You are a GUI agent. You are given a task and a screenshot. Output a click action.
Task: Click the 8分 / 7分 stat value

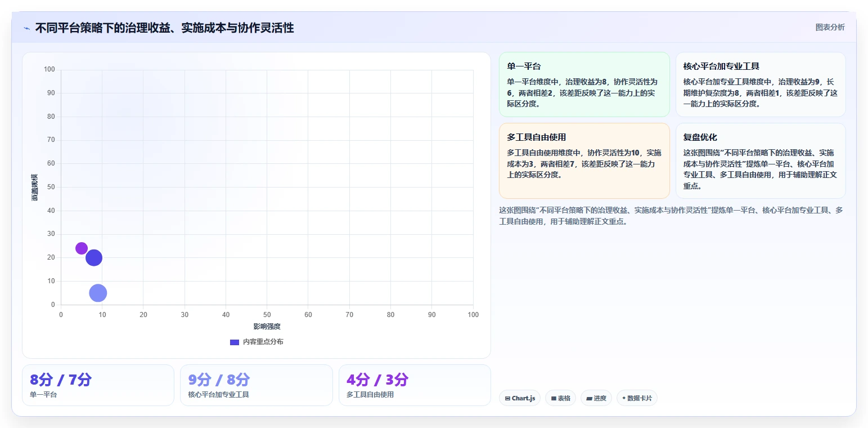point(61,380)
